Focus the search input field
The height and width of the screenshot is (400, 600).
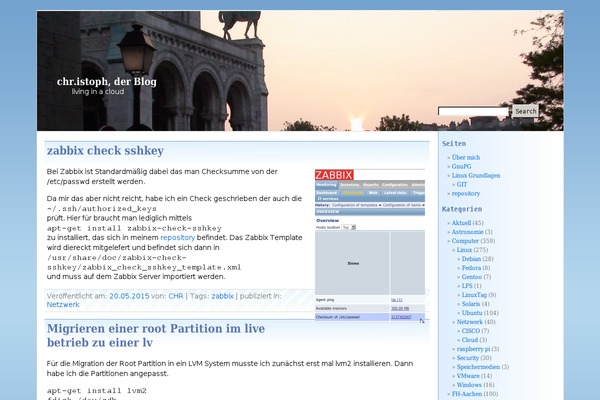(x=473, y=111)
